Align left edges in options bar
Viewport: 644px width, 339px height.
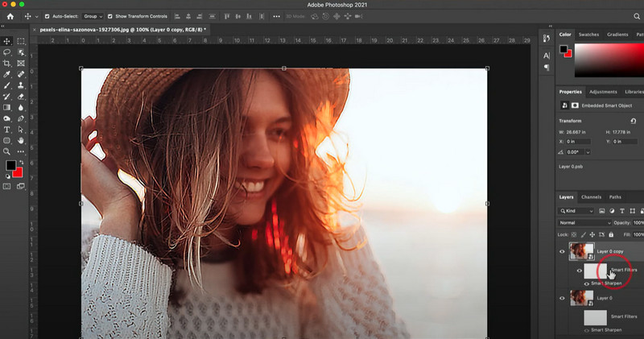tap(177, 16)
